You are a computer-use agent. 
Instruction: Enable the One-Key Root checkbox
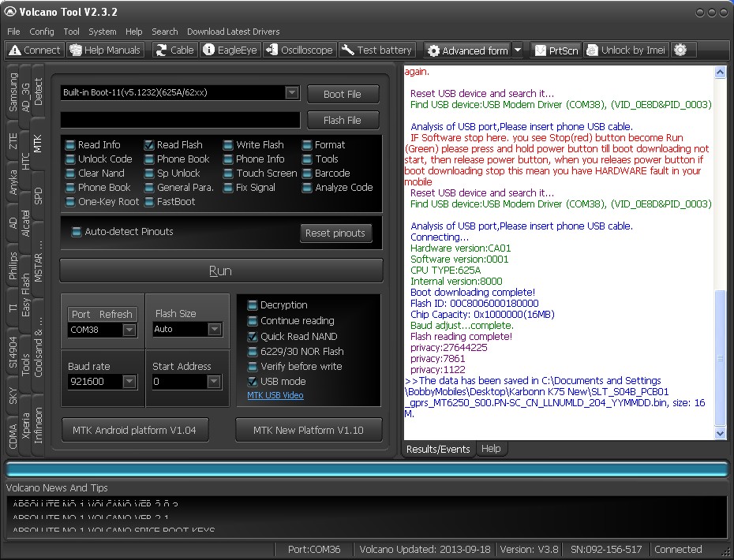[x=70, y=202]
